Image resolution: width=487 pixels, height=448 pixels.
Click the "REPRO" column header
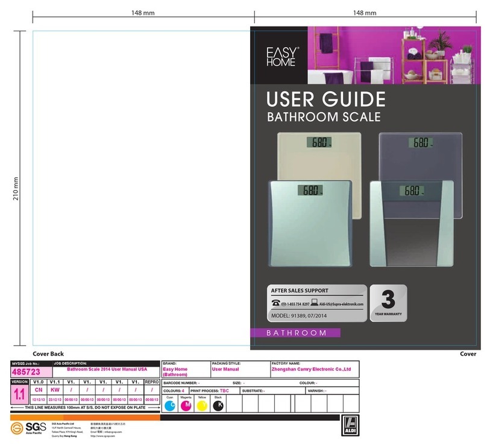(152, 382)
